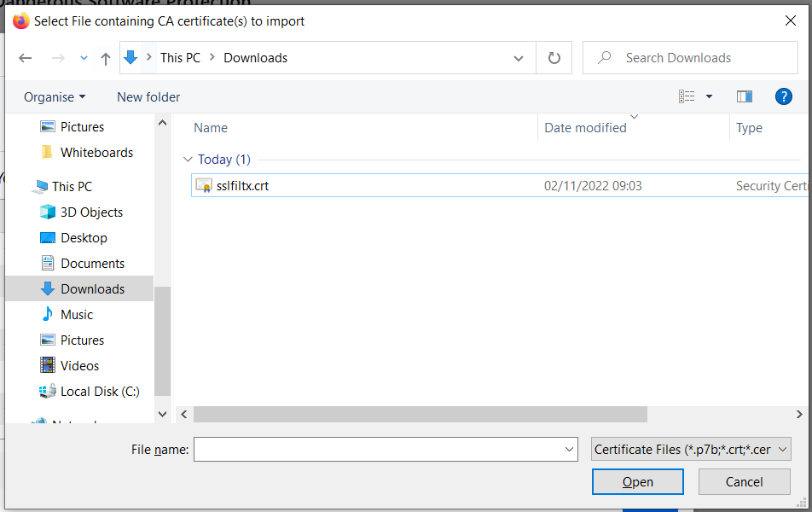Click the Cancel button
The width and height of the screenshot is (812, 512).
[744, 481]
